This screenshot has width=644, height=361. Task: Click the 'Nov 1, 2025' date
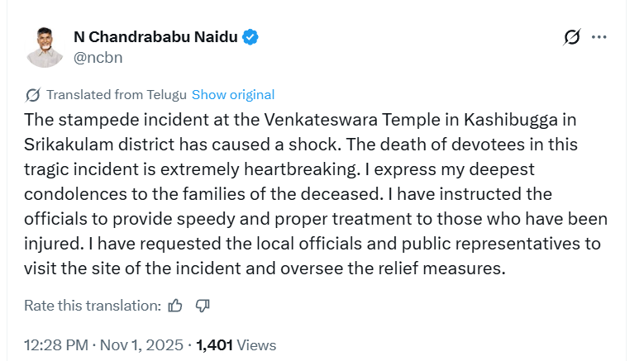coord(143,345)
